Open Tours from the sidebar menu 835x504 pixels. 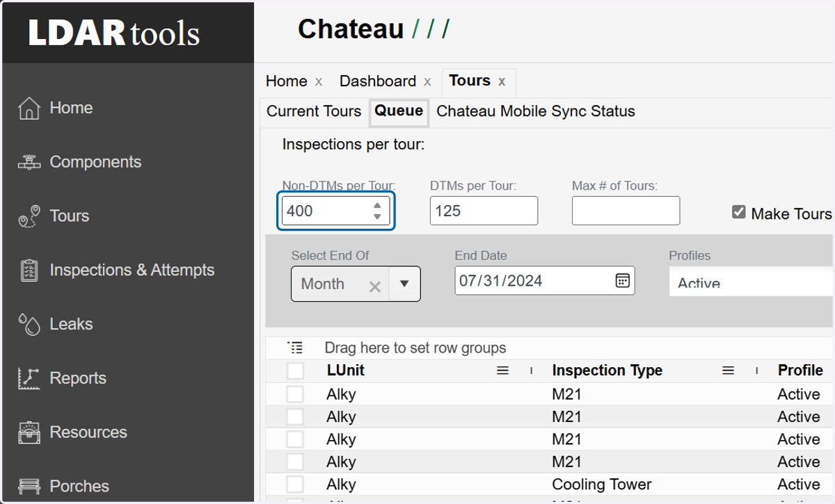[x=69, y=216]
